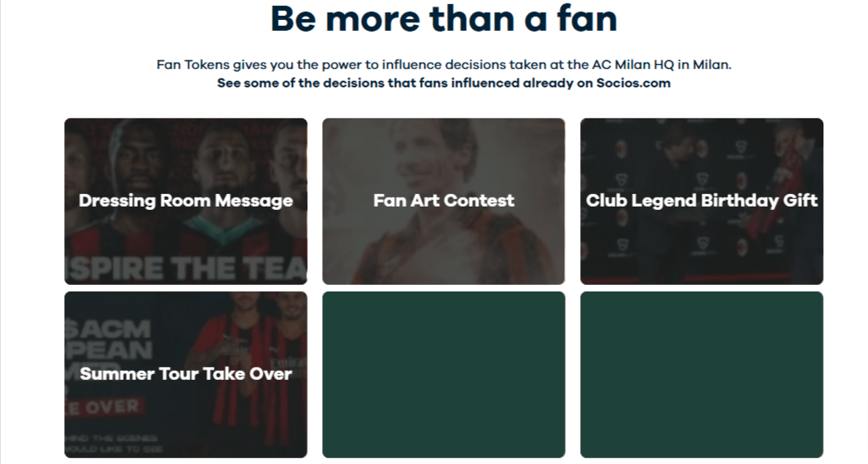Click the 'Fan Art Contest' title text
This screenshot has height=464, width=868.
[444, 201]
